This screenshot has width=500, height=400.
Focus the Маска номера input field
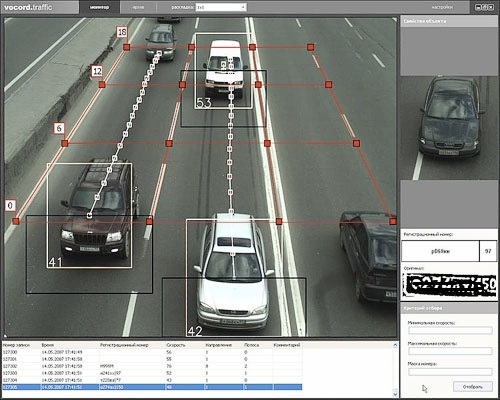(x=450, y=372)
